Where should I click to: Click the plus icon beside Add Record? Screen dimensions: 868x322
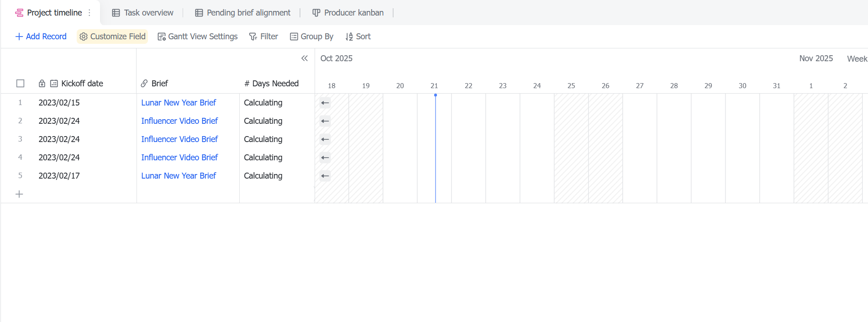pyautogui.click(x=19, y=37)
